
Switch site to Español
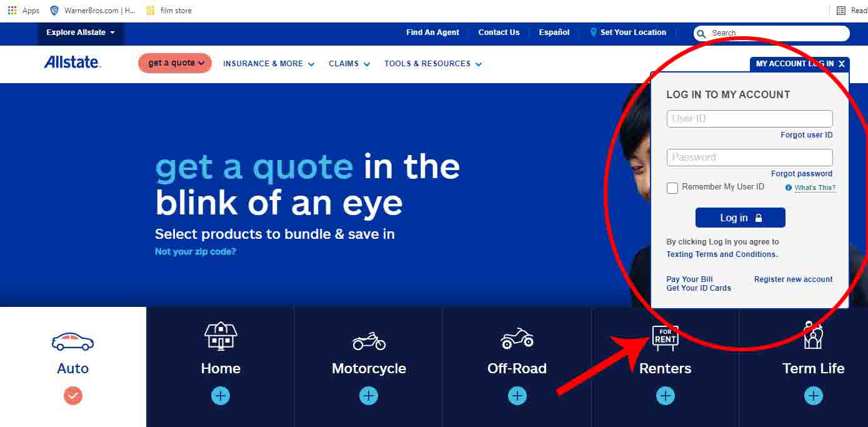point(554,33)
